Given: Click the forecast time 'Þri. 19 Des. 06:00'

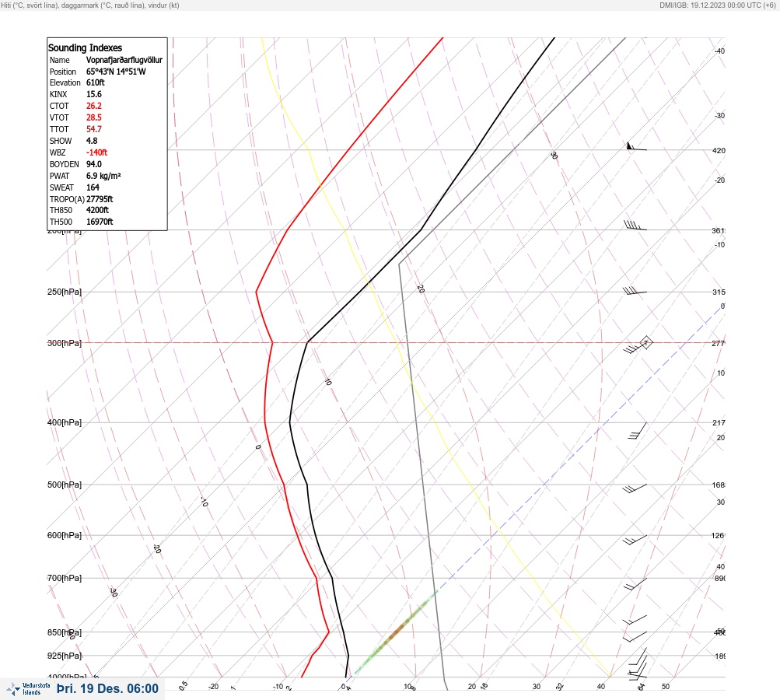Looking at the screenshot, I should tap(107, 688).
